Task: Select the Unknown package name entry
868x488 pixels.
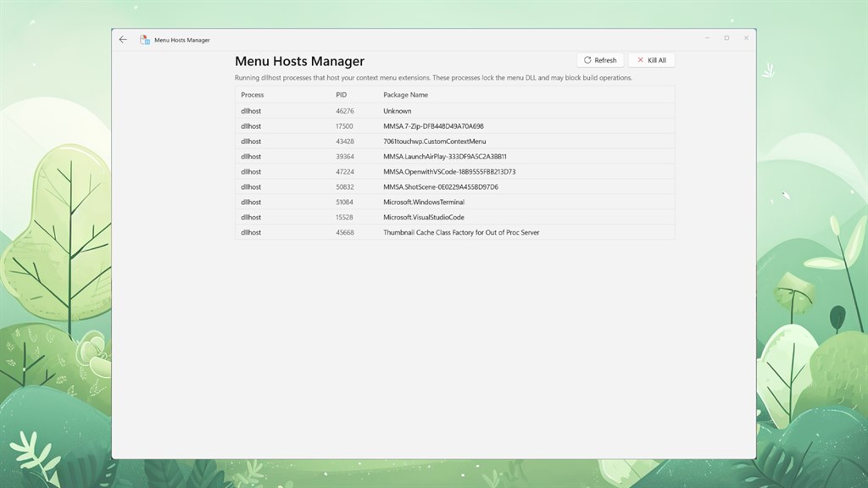Action: pyautogui.click(x=397, y=111)
